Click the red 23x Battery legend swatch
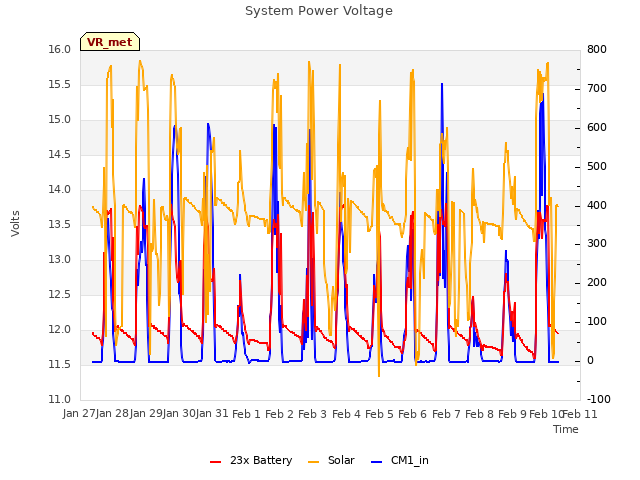This screenshot has width=640, height=480. click(215, 462)
